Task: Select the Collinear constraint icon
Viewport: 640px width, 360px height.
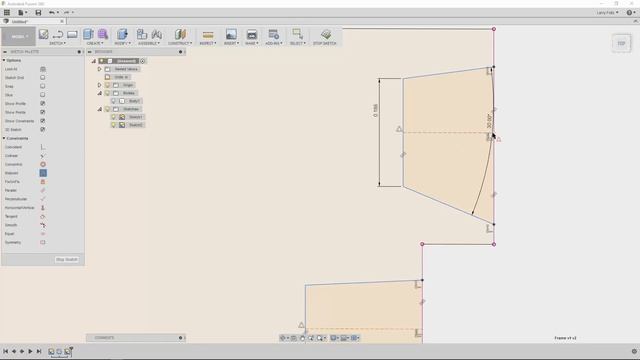Action: (43, 156)
